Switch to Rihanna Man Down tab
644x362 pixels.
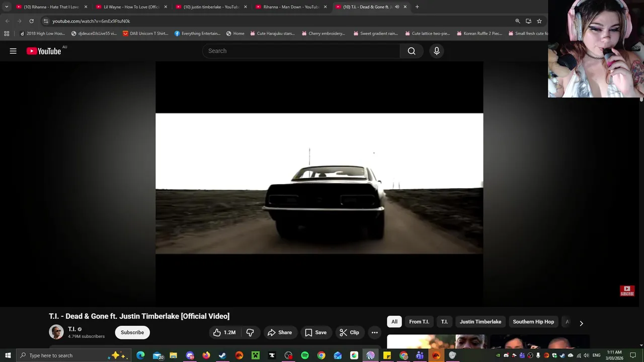pyautogui.click(x=291, y=7)
